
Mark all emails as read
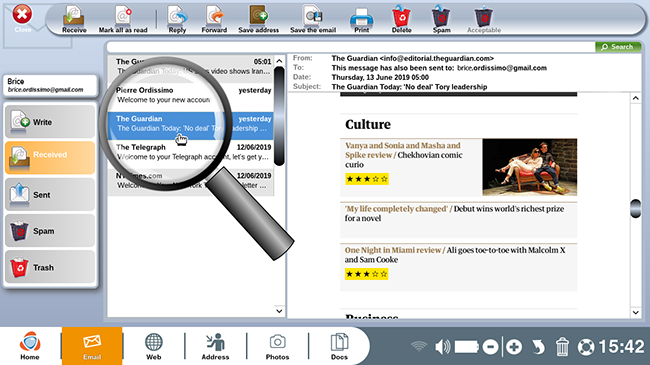123,19
